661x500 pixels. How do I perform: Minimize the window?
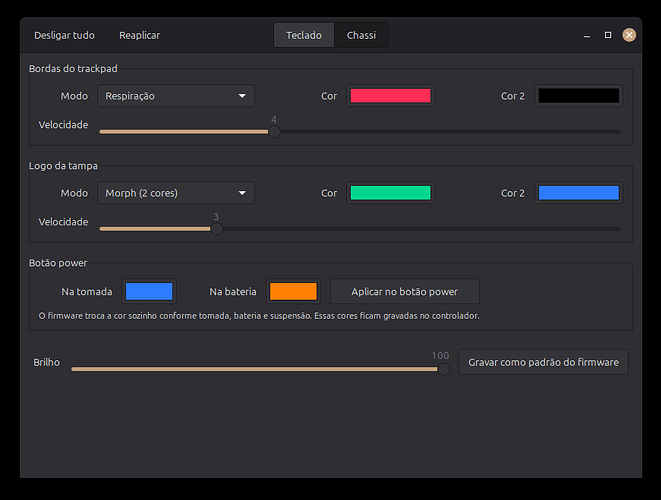(x=586, y=35)
